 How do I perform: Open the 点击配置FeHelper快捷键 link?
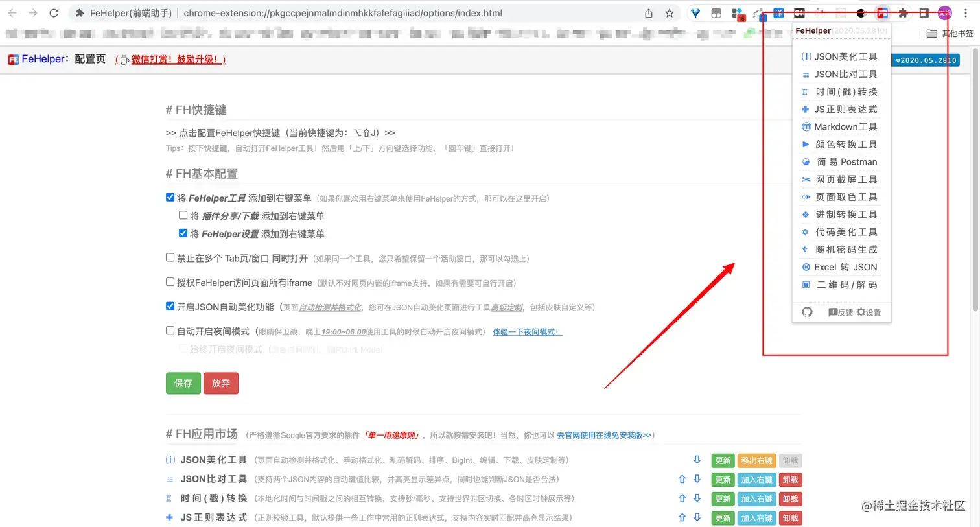280,133
